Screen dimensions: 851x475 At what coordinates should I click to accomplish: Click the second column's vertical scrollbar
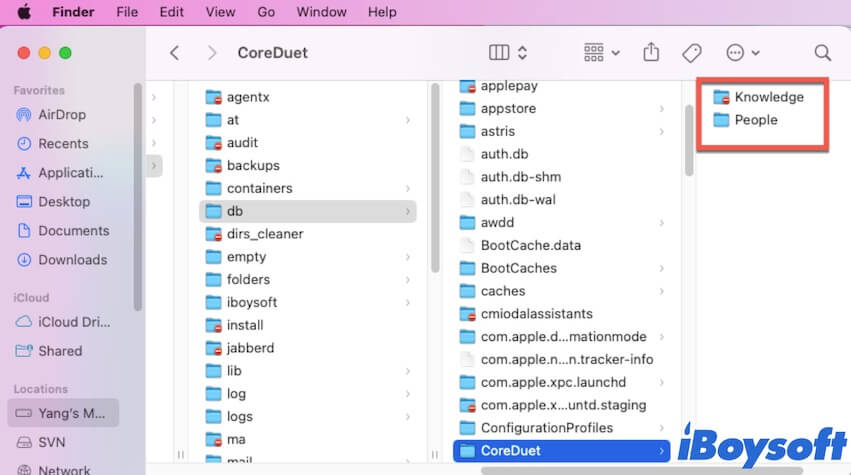point(689,140)
